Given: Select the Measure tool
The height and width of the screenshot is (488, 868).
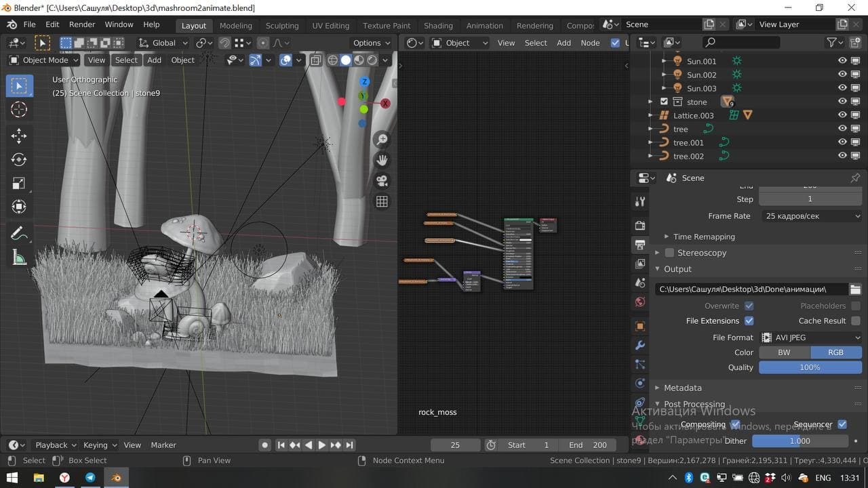Looking at the screenshot, I should tap(19, 258).
